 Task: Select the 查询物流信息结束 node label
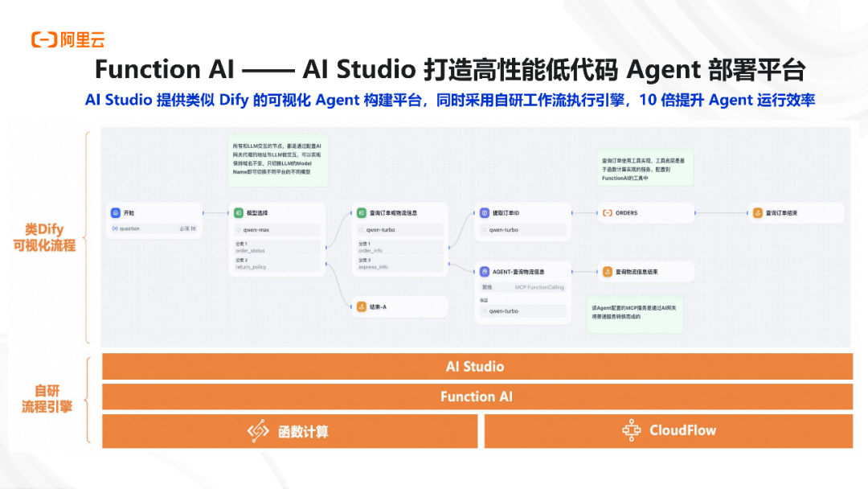(x=637, y=272)
